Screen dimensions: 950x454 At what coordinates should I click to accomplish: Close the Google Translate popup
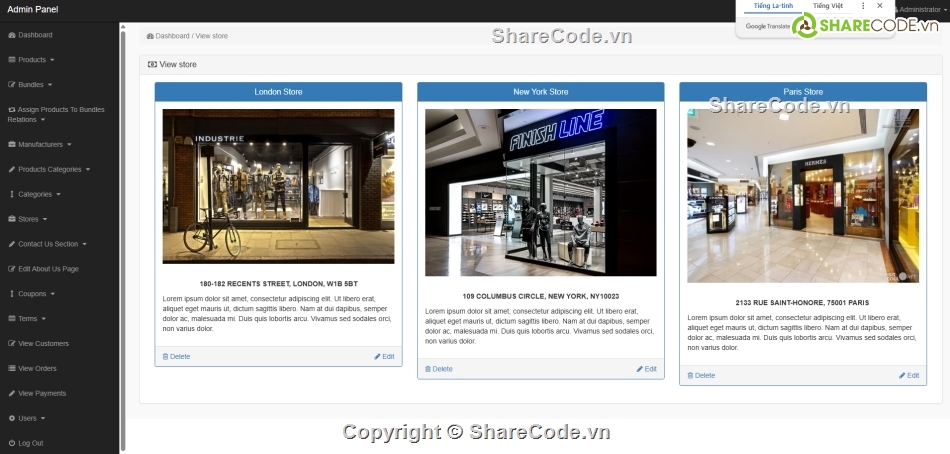(880, 5)
